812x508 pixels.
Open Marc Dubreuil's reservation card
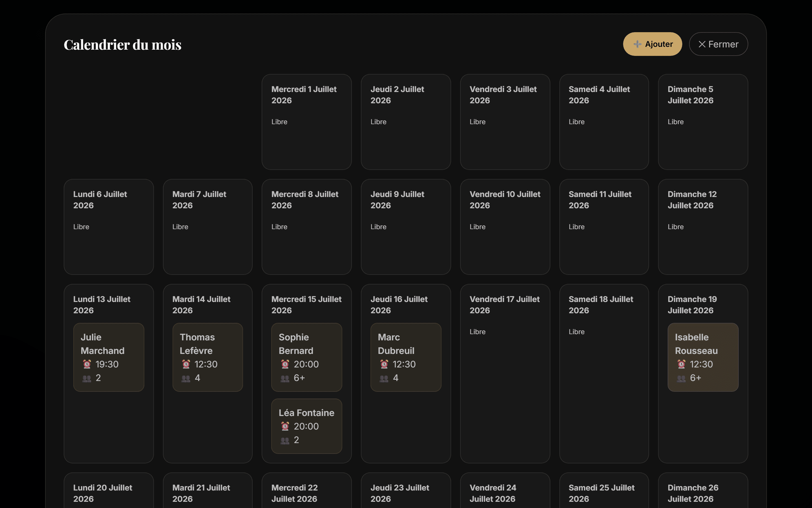click(x=406, y=357)
